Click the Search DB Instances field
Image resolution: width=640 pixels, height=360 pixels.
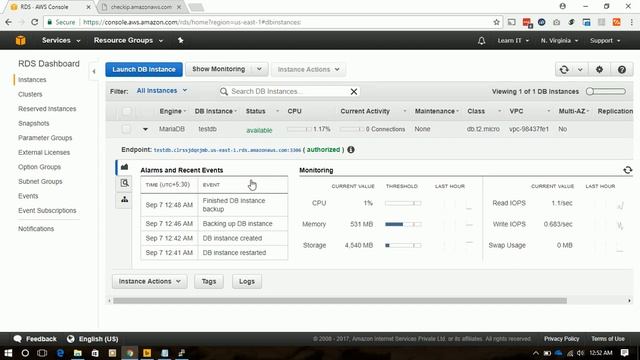point(288,91)
